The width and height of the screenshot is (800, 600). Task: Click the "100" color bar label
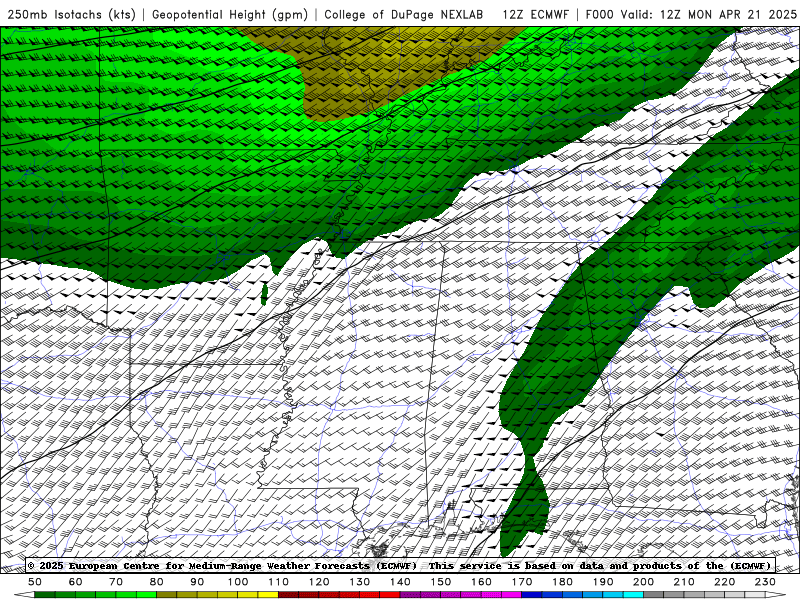[238, 582]
